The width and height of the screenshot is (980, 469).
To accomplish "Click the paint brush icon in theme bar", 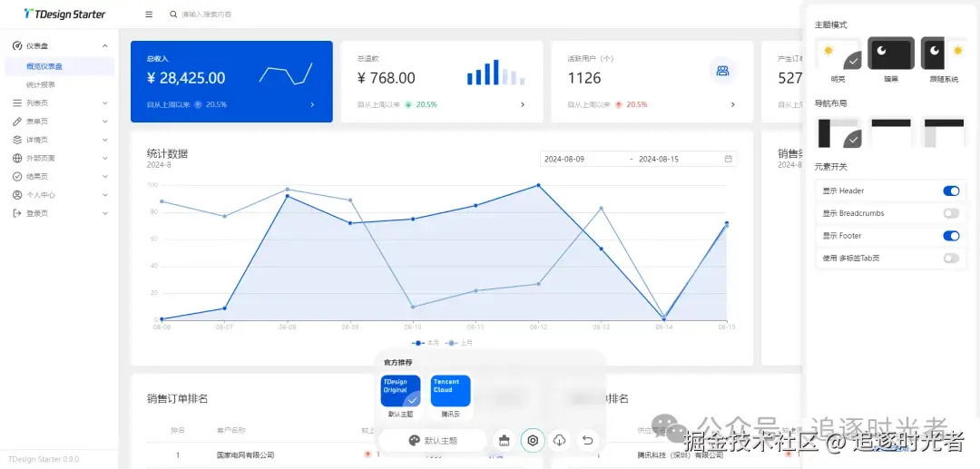I will [505, 440].
